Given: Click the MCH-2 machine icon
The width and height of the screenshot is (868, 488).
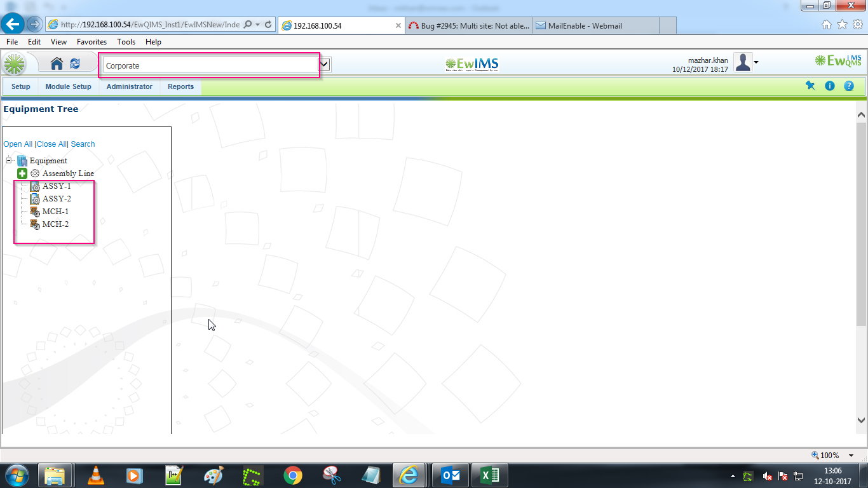Looking at the screenshot, I should (35, 224).
